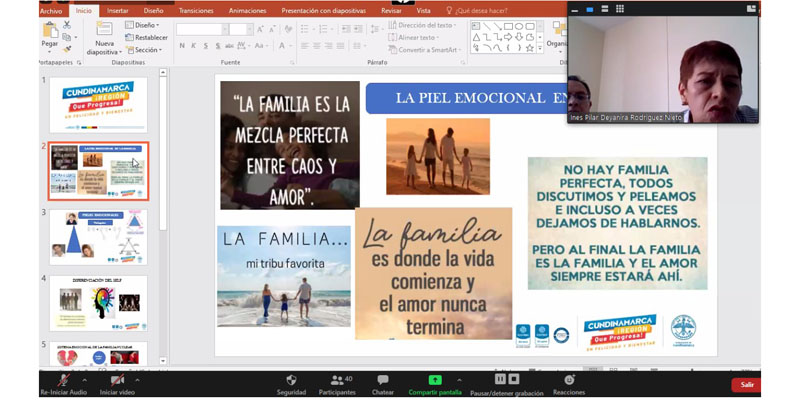Image resolution: width=800 pixels, height=400 pixels.
Task: Click the Nueva diapositiva icon
Action: click(104, 29)
